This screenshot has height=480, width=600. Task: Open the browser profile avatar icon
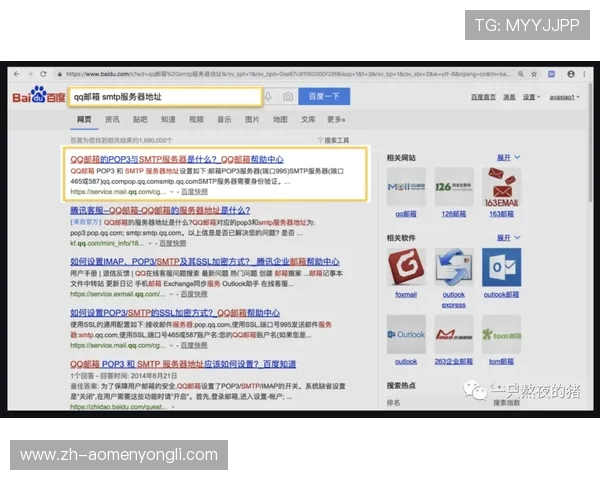click(x=571, y=74)
